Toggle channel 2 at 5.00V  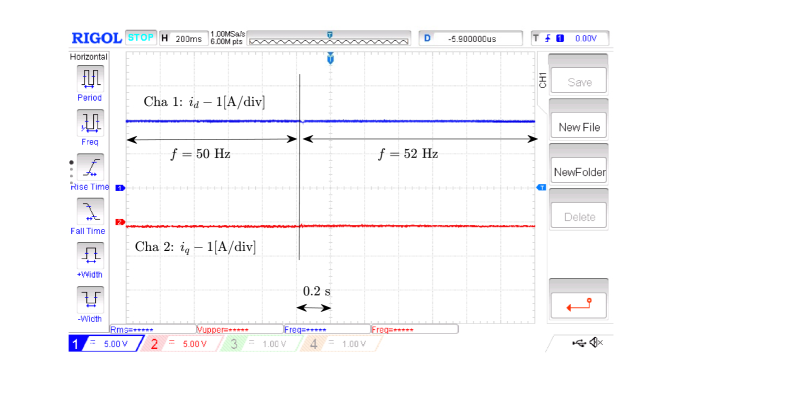(182, 343)
